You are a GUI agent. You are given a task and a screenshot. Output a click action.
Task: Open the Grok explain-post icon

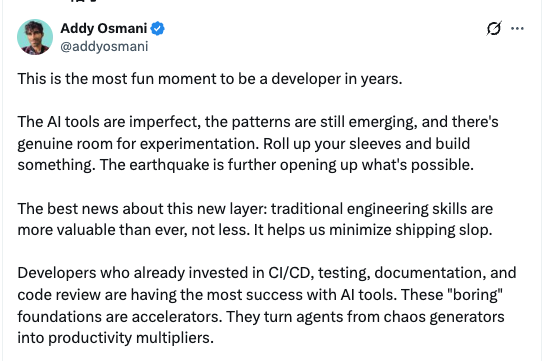coord(494,28)
